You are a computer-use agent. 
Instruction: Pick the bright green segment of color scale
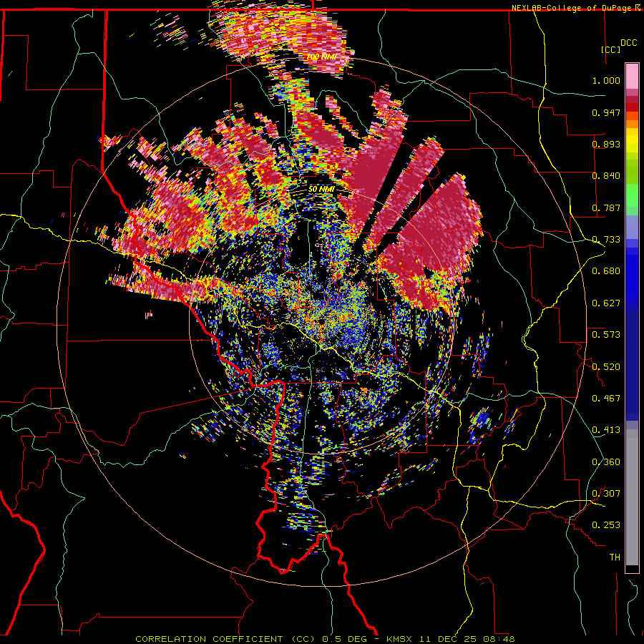[632, 195]
